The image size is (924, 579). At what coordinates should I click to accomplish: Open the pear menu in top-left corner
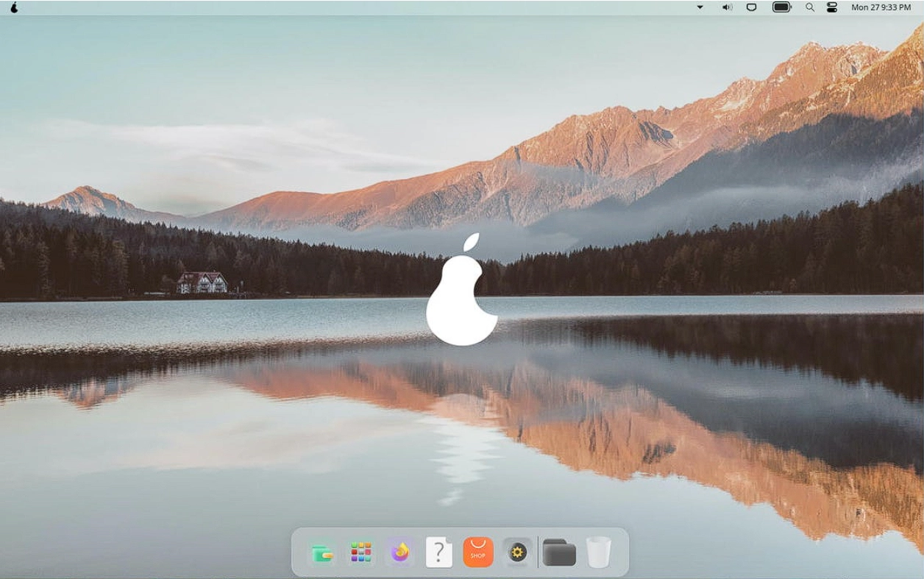pos(13,7)
